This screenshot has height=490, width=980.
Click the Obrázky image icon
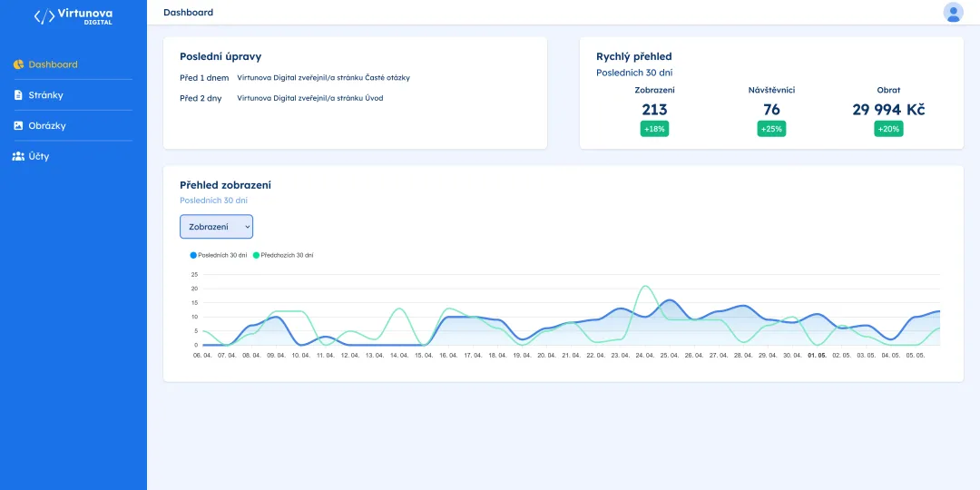tap(18, 125)
